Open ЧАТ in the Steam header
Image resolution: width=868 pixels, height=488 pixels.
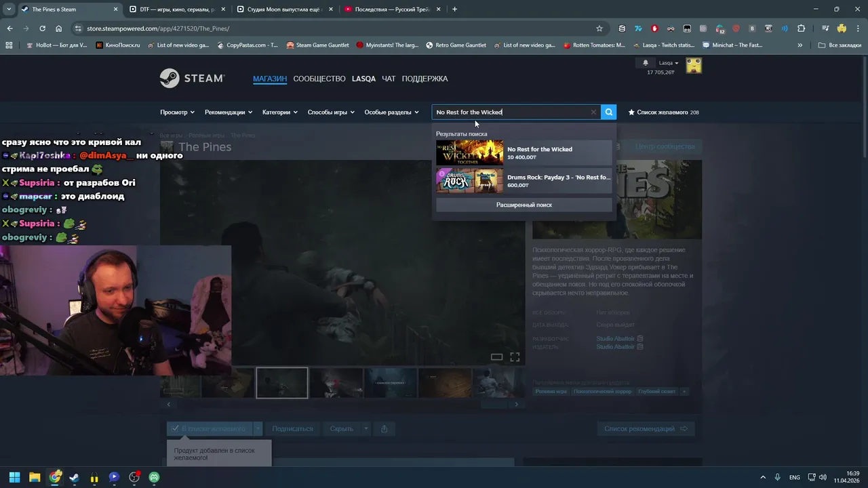(389, 79)
